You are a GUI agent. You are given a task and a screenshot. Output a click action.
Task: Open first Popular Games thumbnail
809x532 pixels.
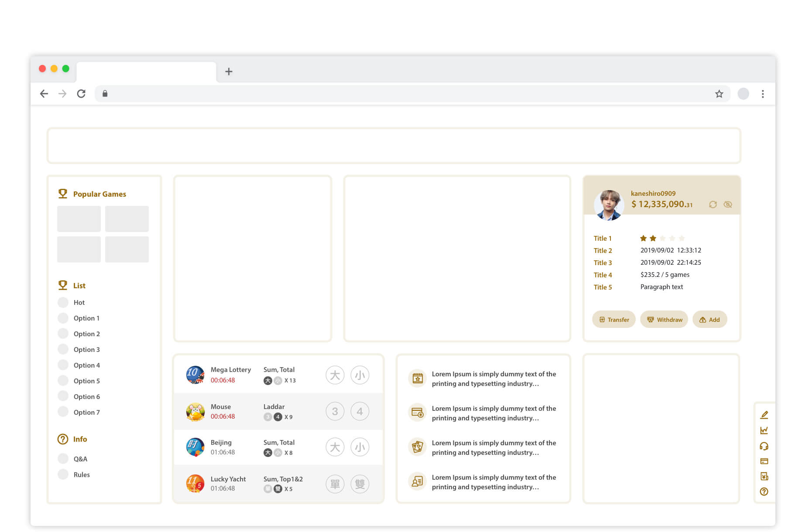[x=79, y=219]
